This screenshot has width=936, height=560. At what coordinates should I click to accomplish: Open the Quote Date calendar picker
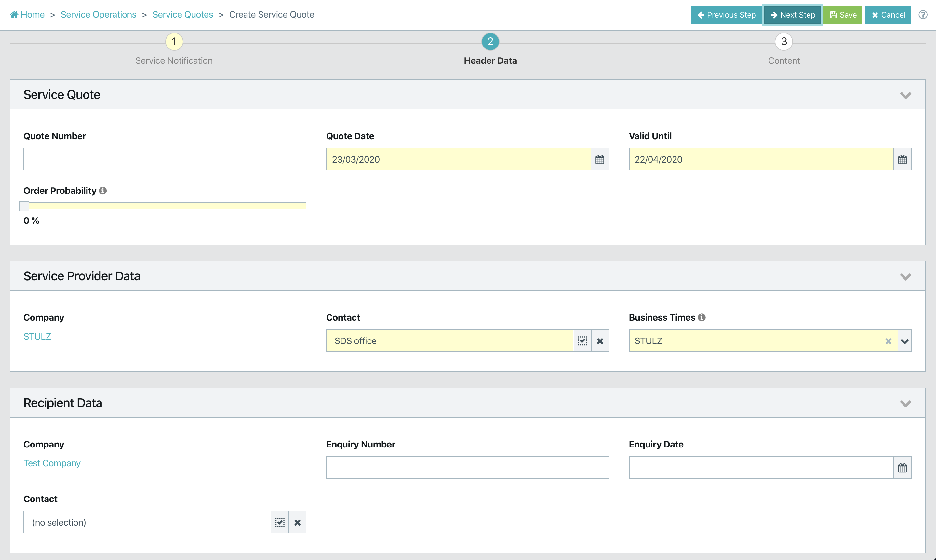[x=599, y=159]
